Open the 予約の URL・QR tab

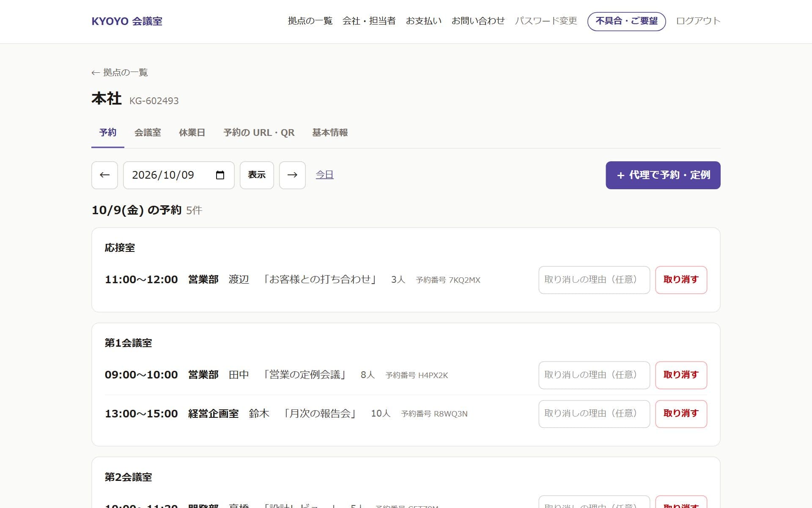pyautogui.click(x=259, y=133)
